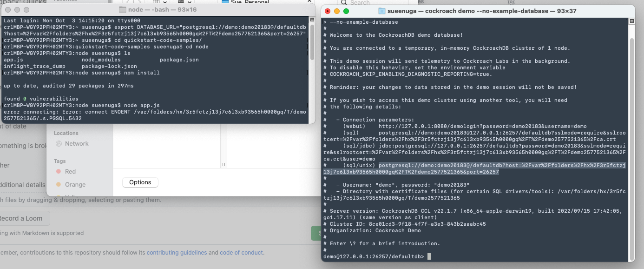Click the Red tag label in the Finder sidebar
The image size is (644, 269).
tap(71, 171)
